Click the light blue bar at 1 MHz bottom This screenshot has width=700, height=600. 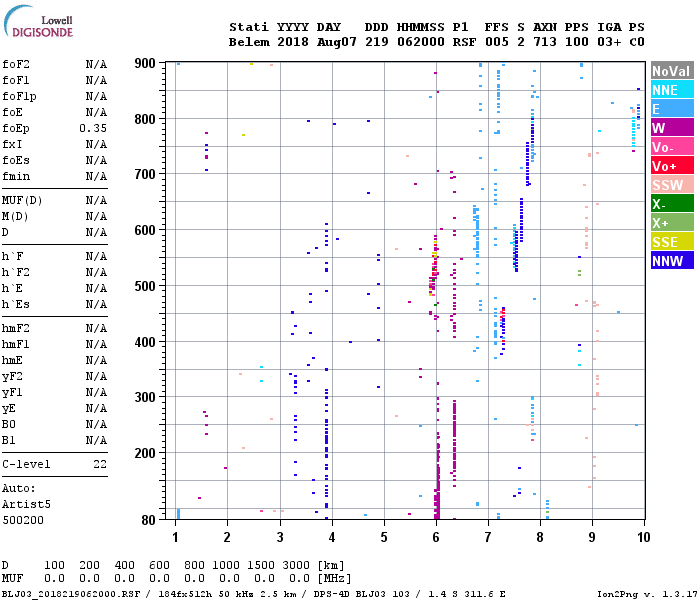(178, 513)
